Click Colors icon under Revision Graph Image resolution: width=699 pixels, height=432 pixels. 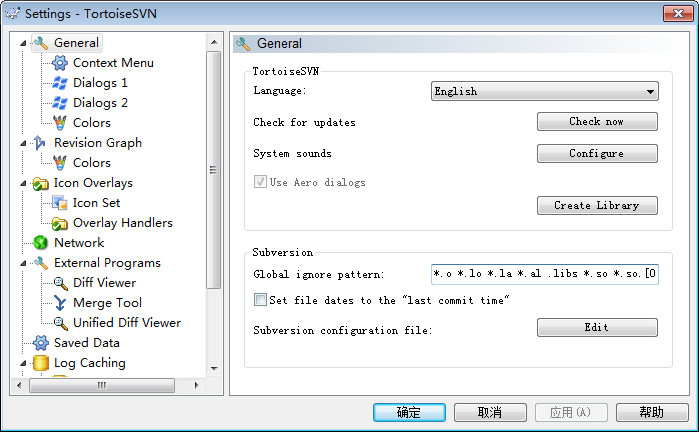60,163
